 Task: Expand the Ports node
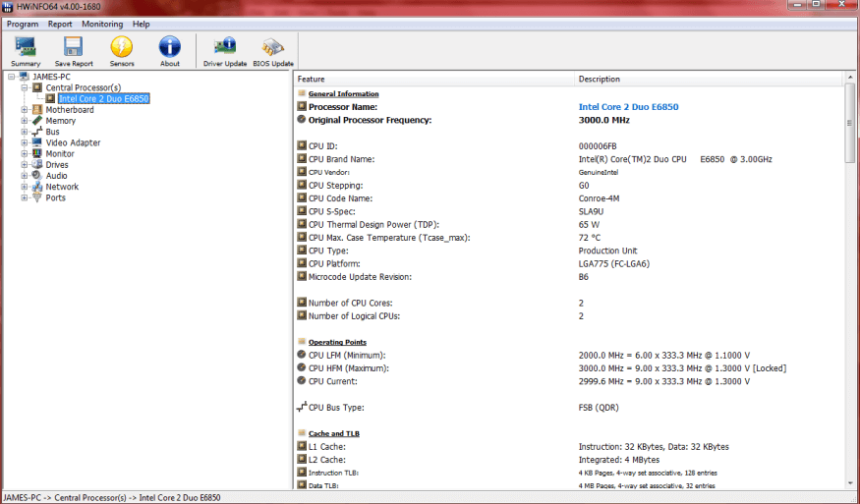[25, 197]
